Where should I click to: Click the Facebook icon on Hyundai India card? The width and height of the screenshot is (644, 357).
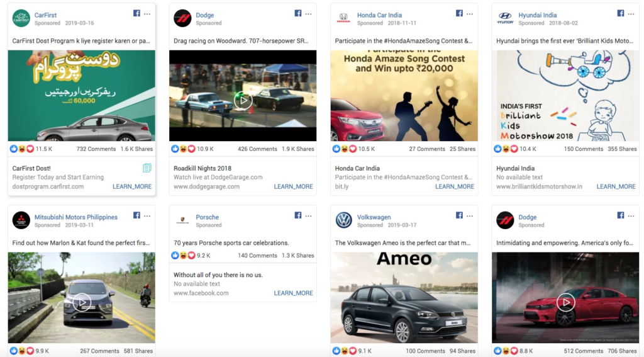[621, 14]
